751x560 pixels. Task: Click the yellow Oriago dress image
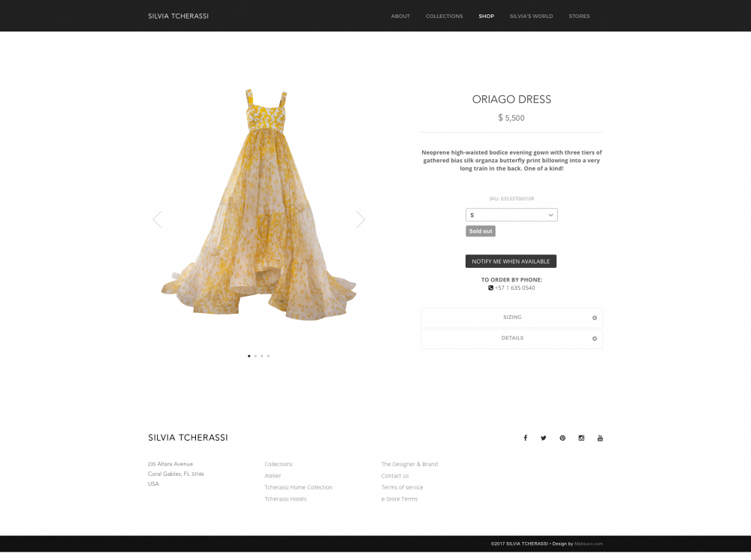pyautogui.click(x=258, y=205)
